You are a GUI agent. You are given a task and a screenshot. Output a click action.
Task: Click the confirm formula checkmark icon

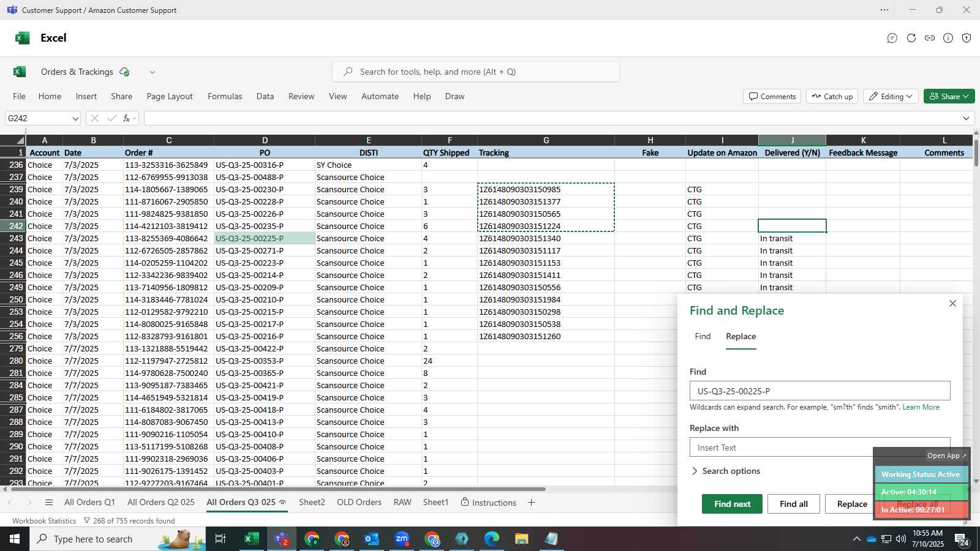[x=111, y=118]
